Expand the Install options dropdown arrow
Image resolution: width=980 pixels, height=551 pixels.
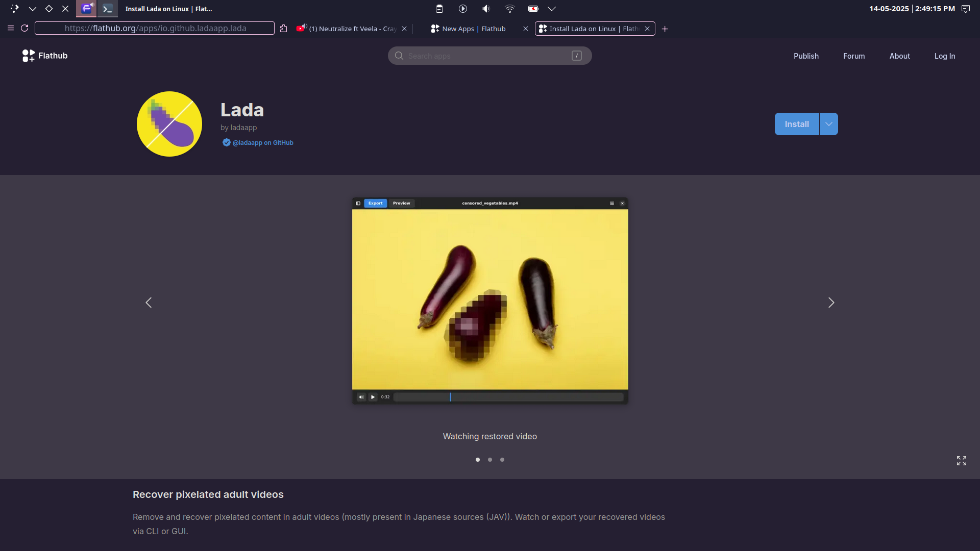828,124
